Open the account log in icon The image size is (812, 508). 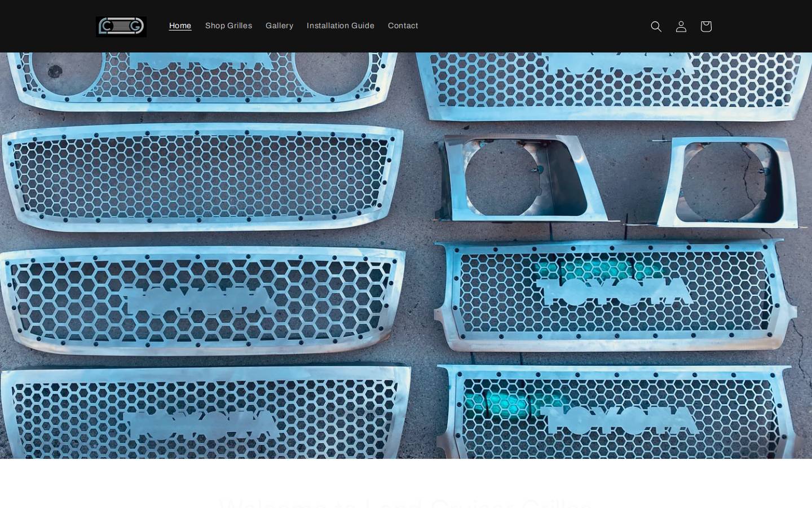click(681, 27)
